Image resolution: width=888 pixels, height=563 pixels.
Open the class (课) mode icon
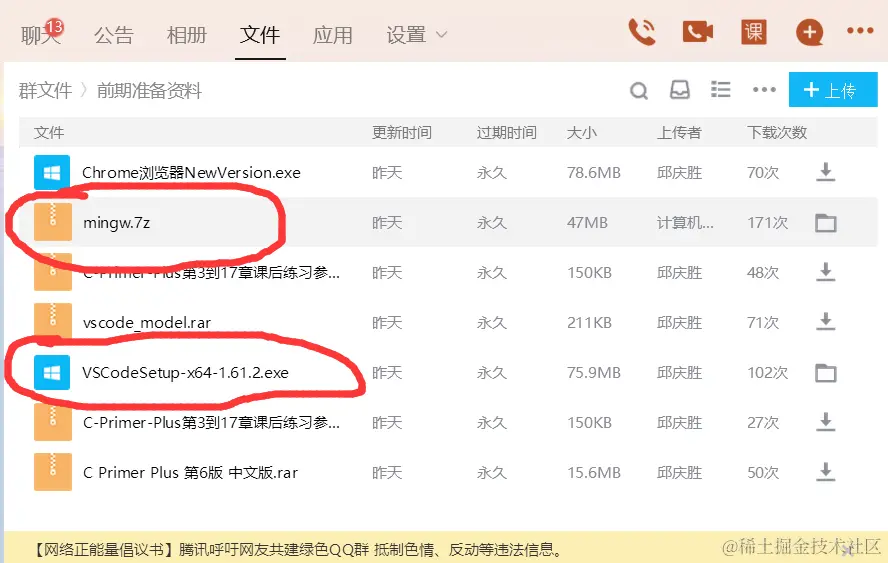[x=754, y=32]
